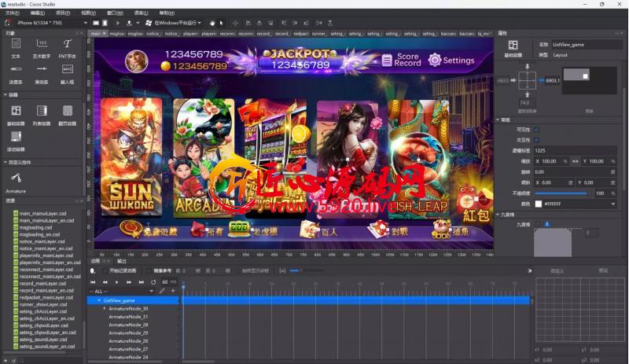Image resolution: width=629 pixels, height=364 pixels.
Task: Adjust the timeline zoom slider
Action: point(307,271)
